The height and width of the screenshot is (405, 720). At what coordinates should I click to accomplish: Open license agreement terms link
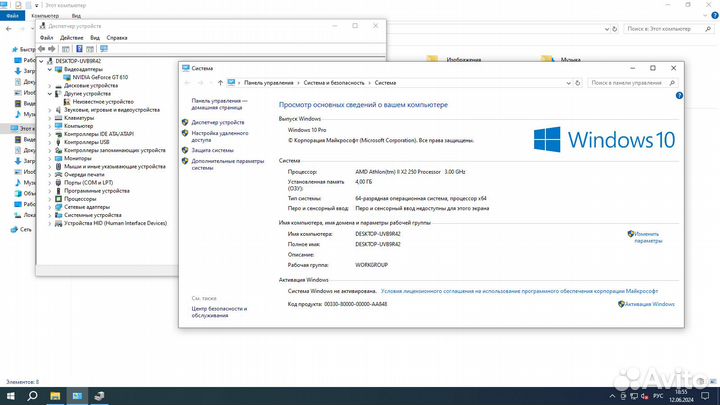[519, 291]
